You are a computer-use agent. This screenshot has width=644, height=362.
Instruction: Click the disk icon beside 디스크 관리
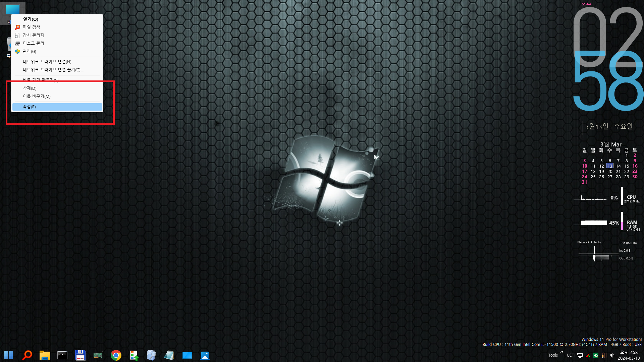pos(17,43)
